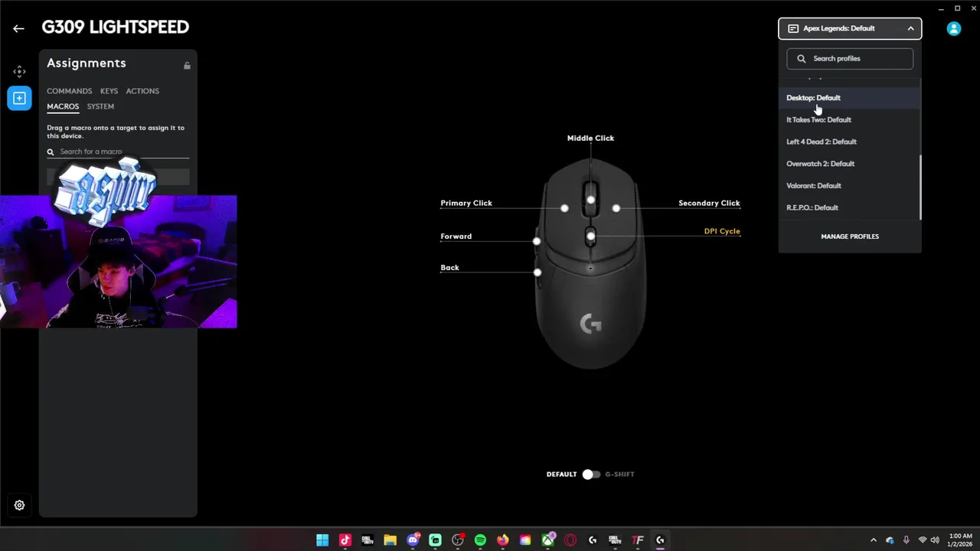The height and width of the screenshot is (551, 980).
Task: Show hidden tray icons chevron
Action: coord(874,540)
